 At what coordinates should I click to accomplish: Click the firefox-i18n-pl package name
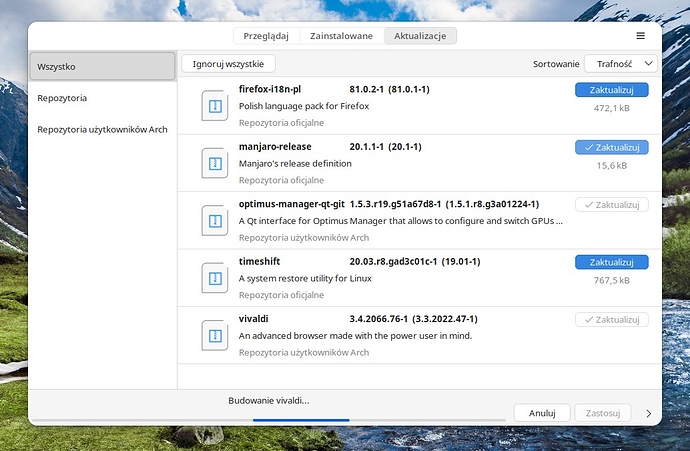pos(270,89)
